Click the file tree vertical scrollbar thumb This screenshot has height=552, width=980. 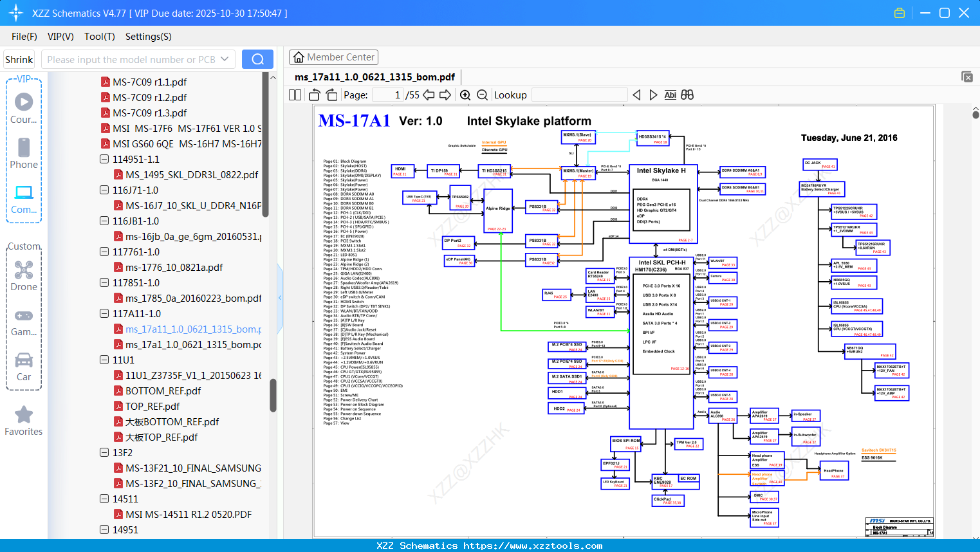[273, 394]
